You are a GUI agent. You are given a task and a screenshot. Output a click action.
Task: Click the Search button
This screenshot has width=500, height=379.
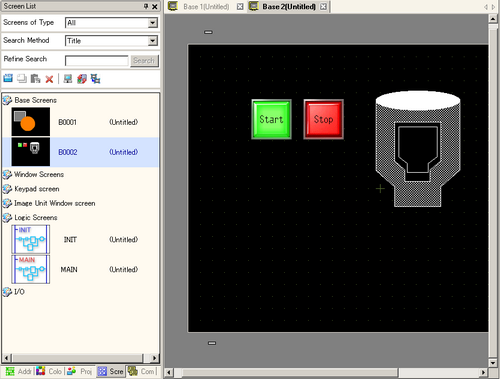click(144, 61)
